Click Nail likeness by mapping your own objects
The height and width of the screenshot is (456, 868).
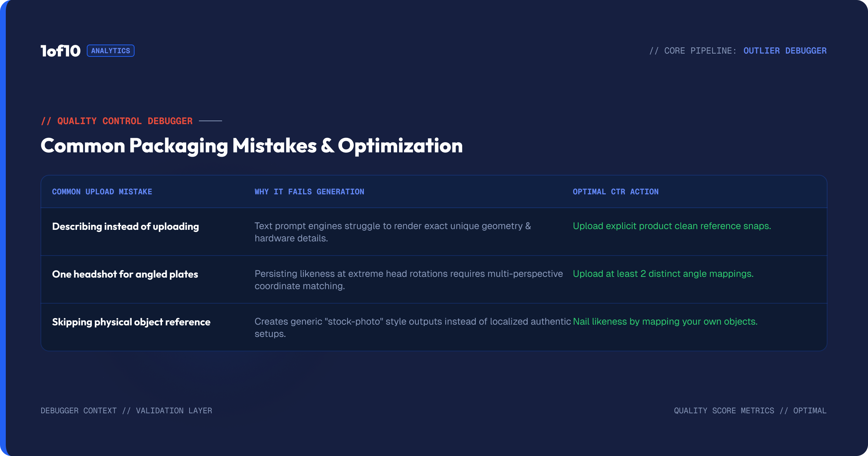pyautogui.click(x=665, y=322)
